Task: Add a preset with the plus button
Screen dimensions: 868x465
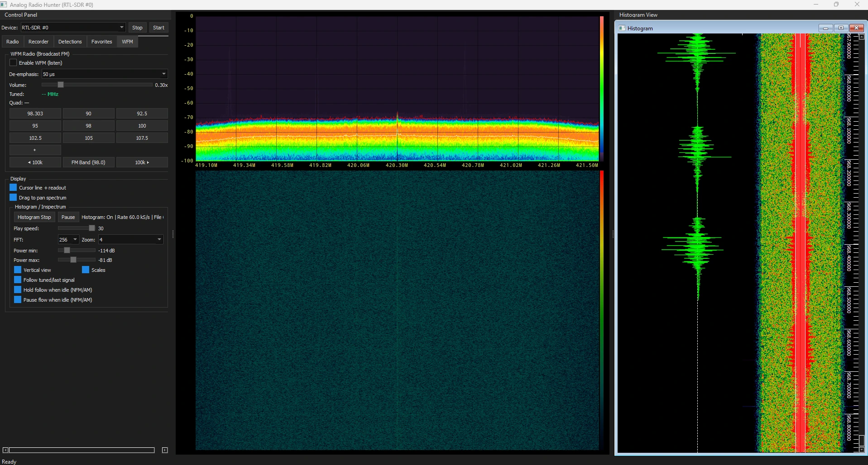Action: pyautogui.click(x=35, y=150)
